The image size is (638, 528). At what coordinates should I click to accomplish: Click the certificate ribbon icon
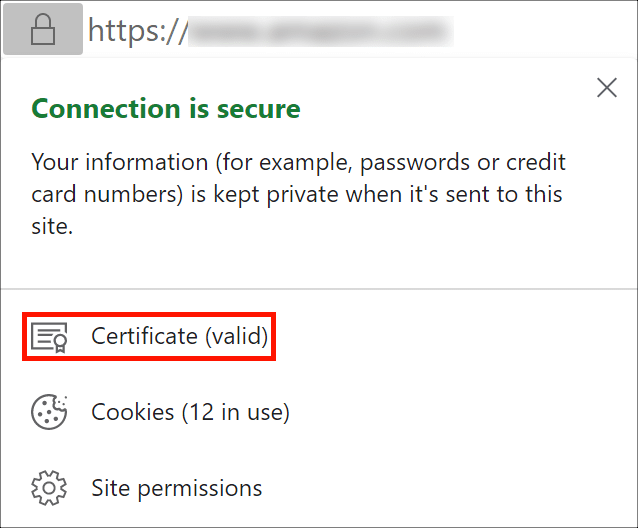49,337
